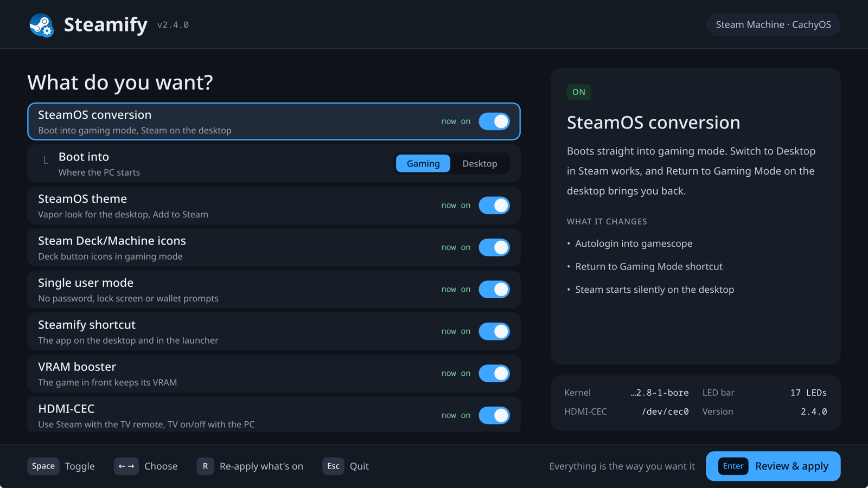
Task: Click the v2.4.0 version label
Action: pos(173,25)
